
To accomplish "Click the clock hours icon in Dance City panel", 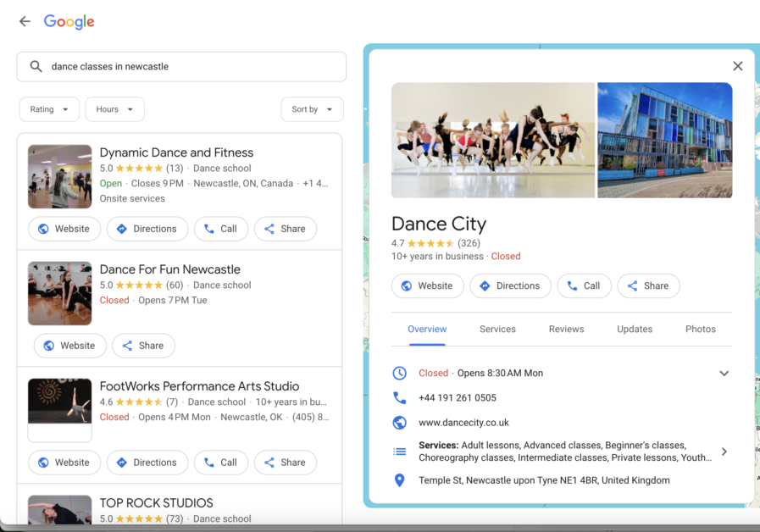I will (x=399, y=373).
